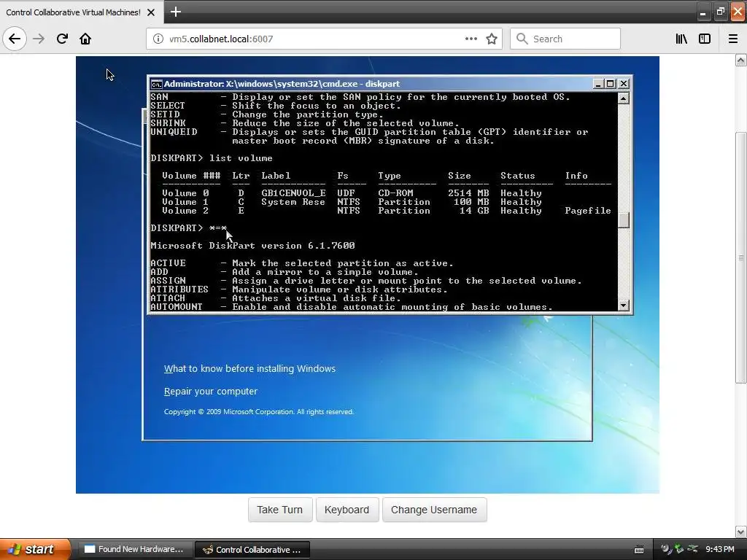The width and height of the screenshot is (747, 560).
Task: Minimize the browser window
Action: (703, 13)
